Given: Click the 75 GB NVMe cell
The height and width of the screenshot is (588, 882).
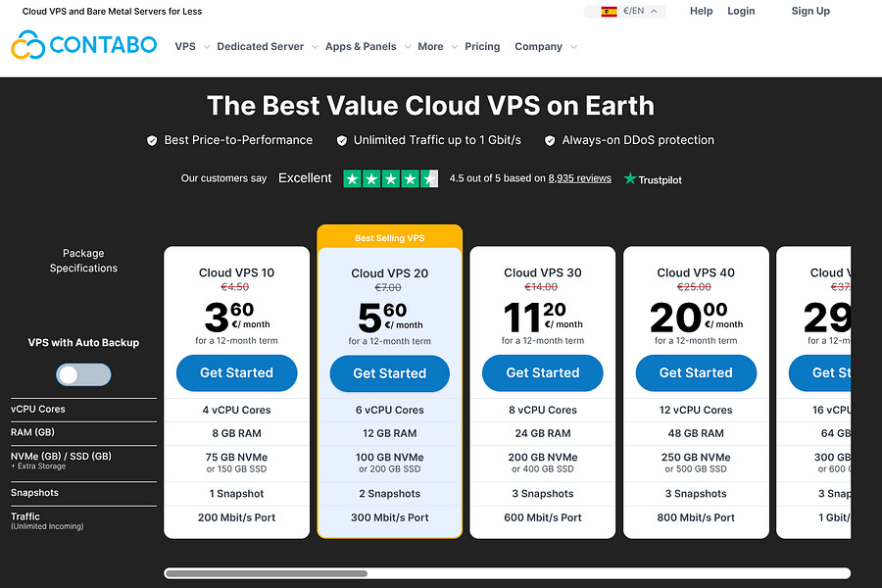Looking at the screenshot, I should (237, 464).
